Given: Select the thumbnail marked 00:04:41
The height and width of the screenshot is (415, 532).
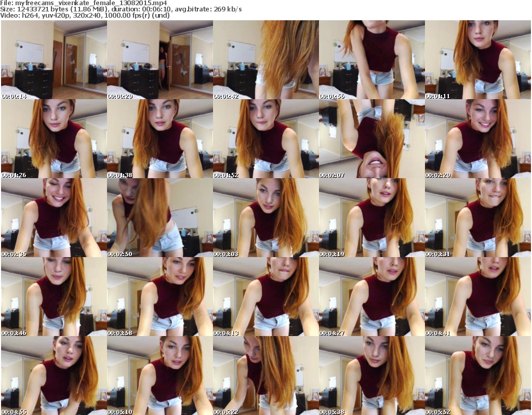Looking at the screenshot, I should pyautogui.click(x=478, y=297).
